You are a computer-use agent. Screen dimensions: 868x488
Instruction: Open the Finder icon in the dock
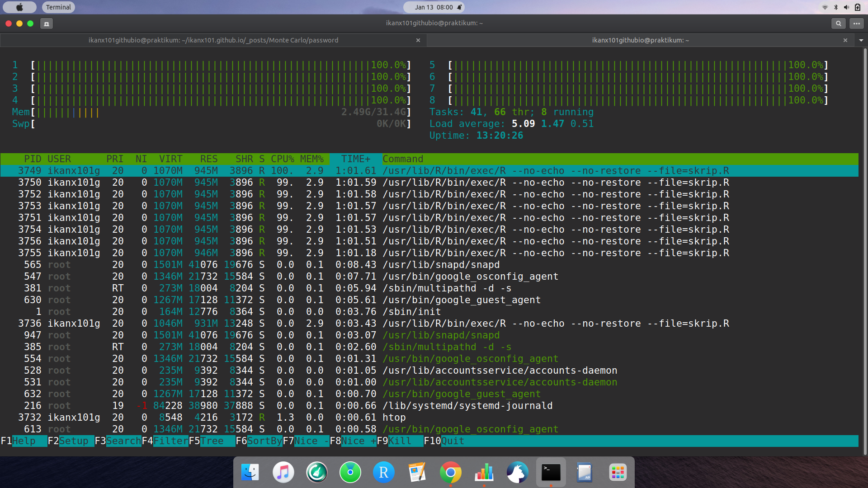250,473
